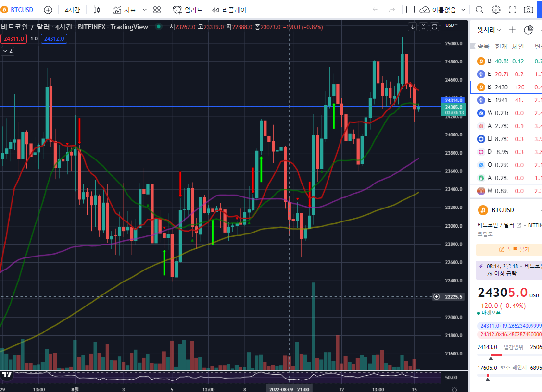Save the layout with the cloud icon
Viewport: 542px width, 392px height.
425,10
